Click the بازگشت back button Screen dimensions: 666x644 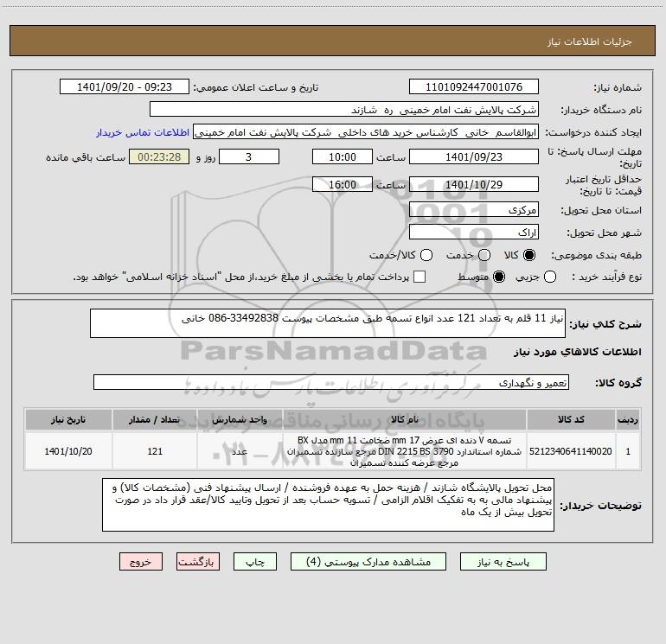(x=198, y=562)
